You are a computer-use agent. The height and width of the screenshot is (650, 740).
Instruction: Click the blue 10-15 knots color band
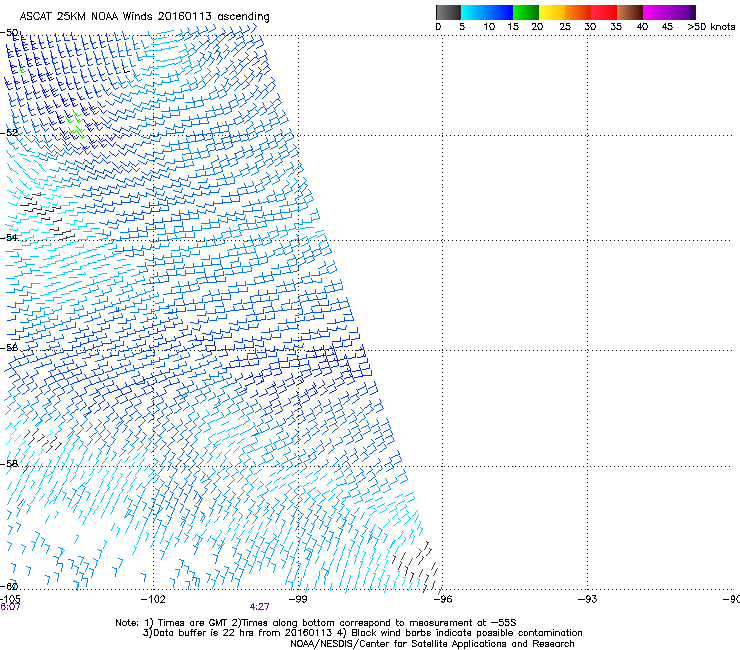[500, 12]
